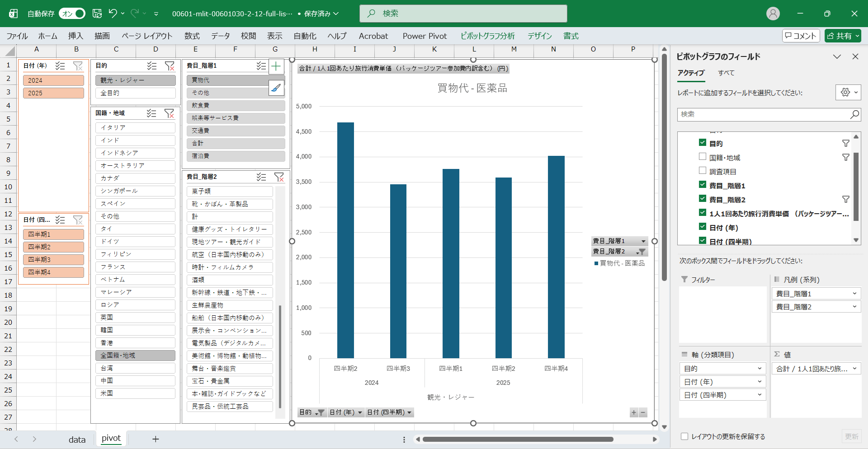
Task: Open the chart styles paintbrush icon
Action: 276,88
